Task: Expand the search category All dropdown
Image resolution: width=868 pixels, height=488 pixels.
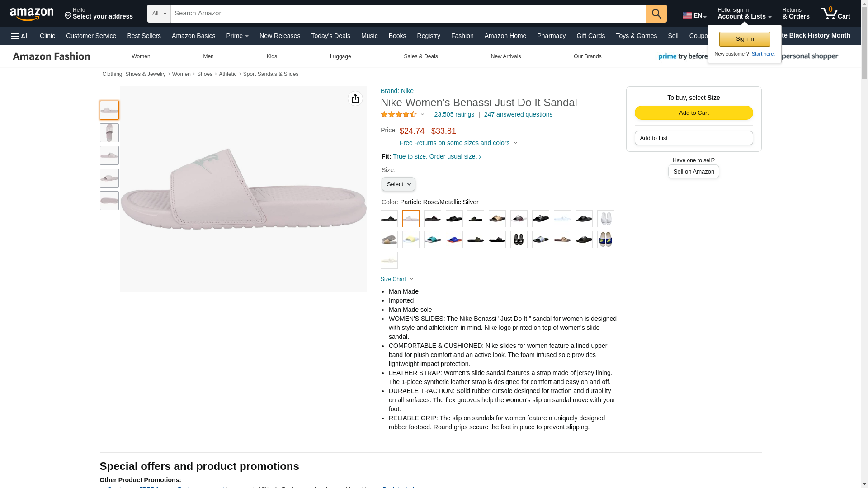Action: [159, 14]
